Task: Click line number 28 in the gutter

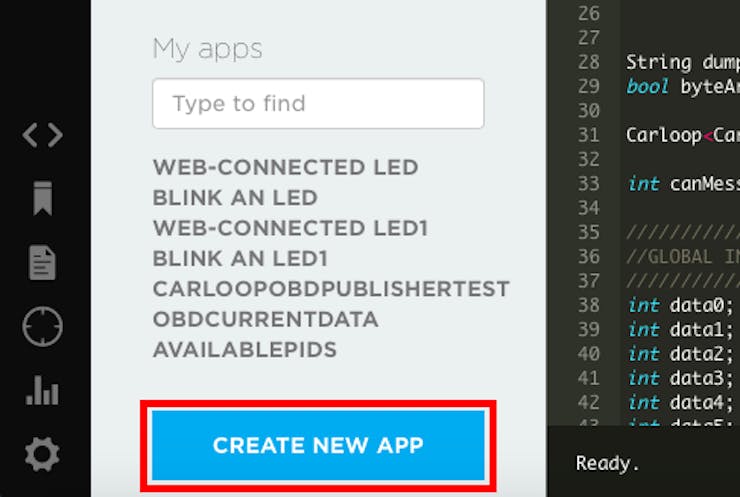Action: (x=589, y=62)
